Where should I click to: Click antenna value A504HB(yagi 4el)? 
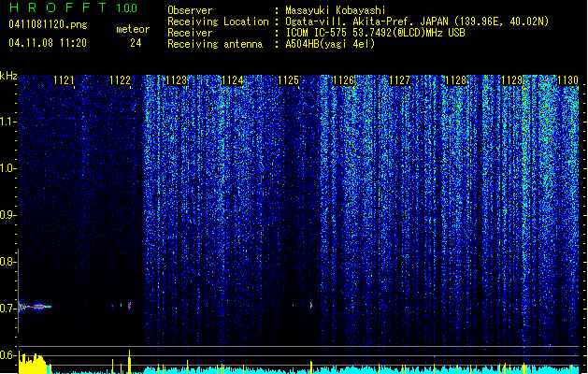coord(330,44)
